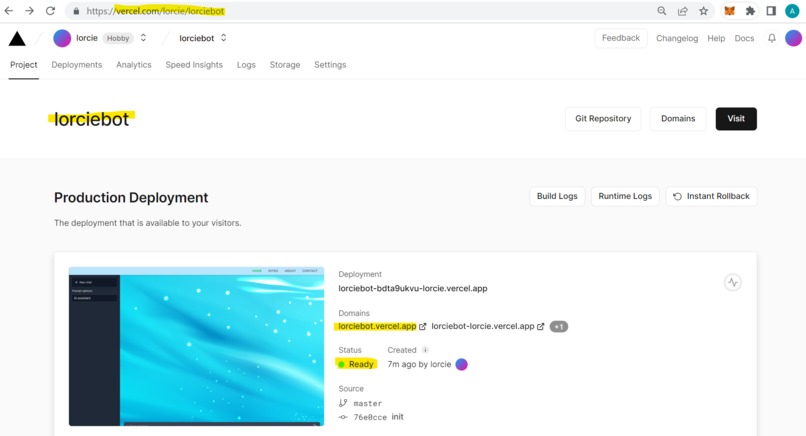Click the browser address bar URL
806x436 pixels.
click(x=155, y=11)
